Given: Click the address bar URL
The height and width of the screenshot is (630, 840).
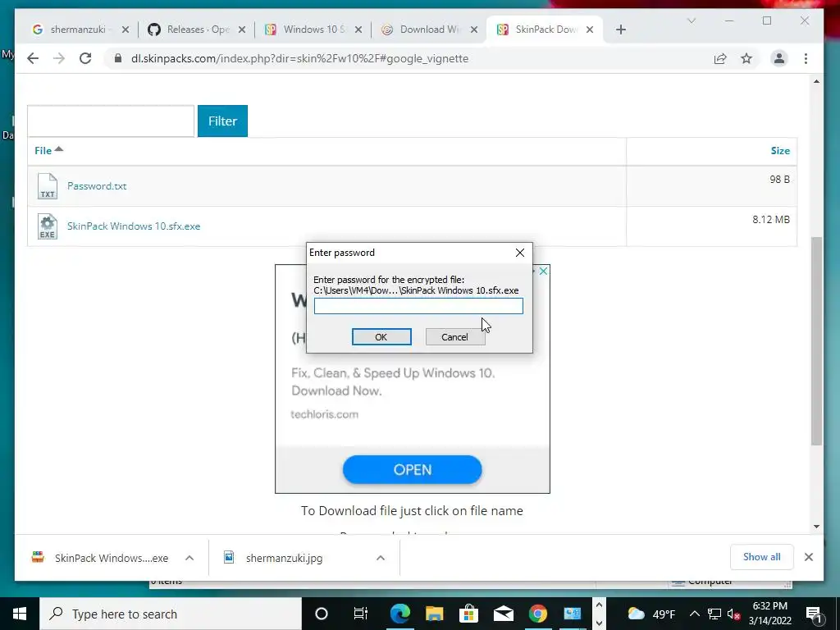Looking at the screenshot, I should pyautogui.click(x=299, y=58).
